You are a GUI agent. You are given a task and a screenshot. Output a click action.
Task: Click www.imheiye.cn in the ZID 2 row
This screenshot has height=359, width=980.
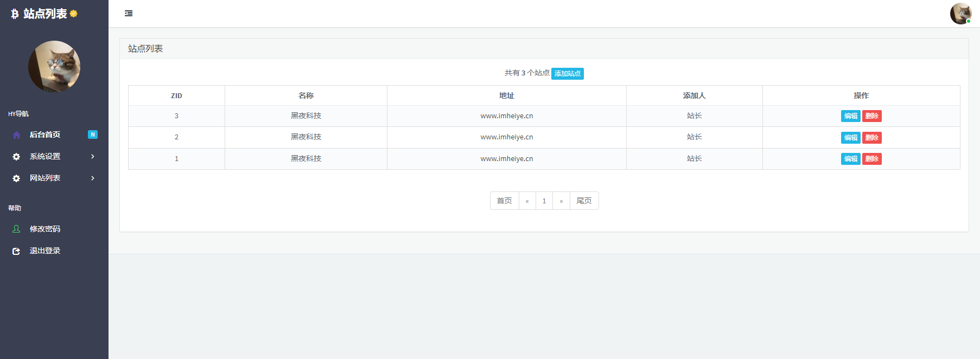click(x=507, y=137)
